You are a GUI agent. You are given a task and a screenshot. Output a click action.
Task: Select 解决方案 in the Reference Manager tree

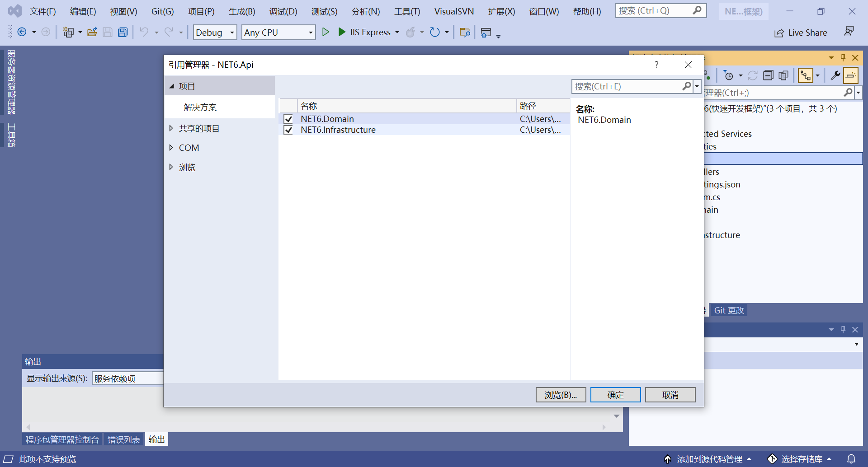200,107
